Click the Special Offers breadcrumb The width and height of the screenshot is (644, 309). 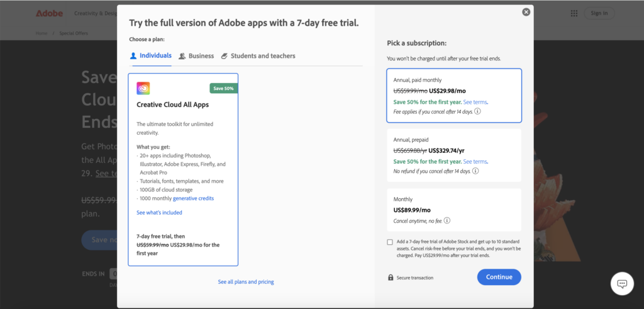tap(74, 33)
